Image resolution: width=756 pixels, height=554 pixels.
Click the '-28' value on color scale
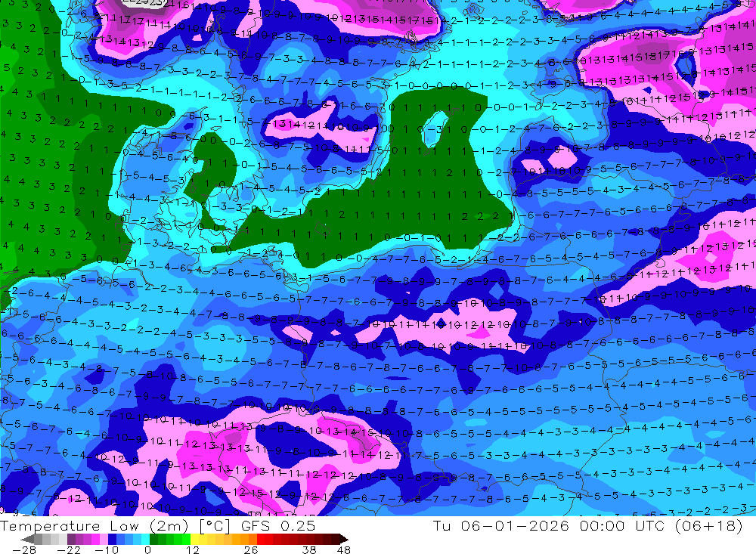(x=23, y=549)
